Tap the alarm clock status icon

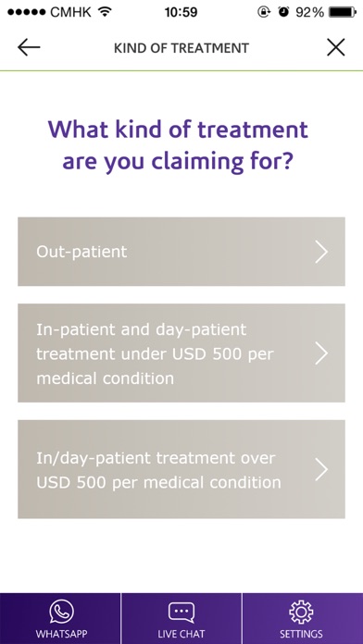click(283, 12)
